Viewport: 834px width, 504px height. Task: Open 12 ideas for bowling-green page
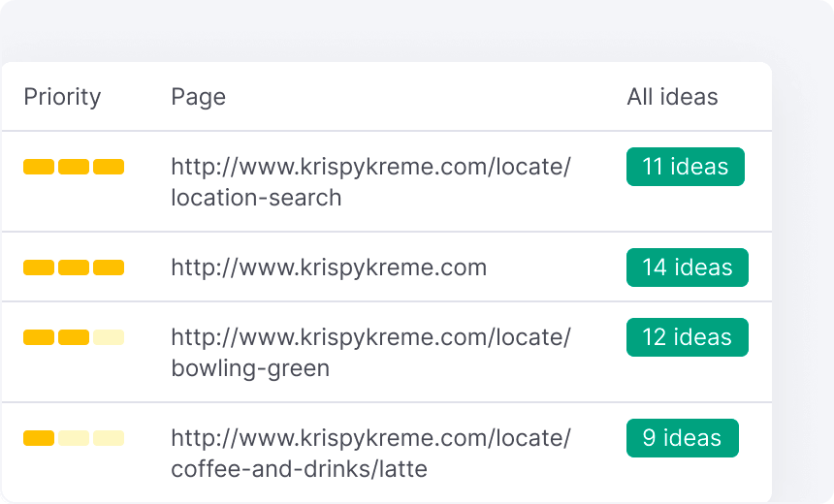(x=687, y=337)
